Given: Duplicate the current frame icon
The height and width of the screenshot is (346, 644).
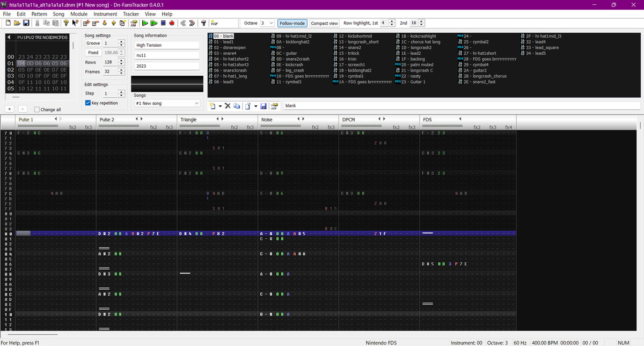Looking at the screenshot, I should (122, 23).
